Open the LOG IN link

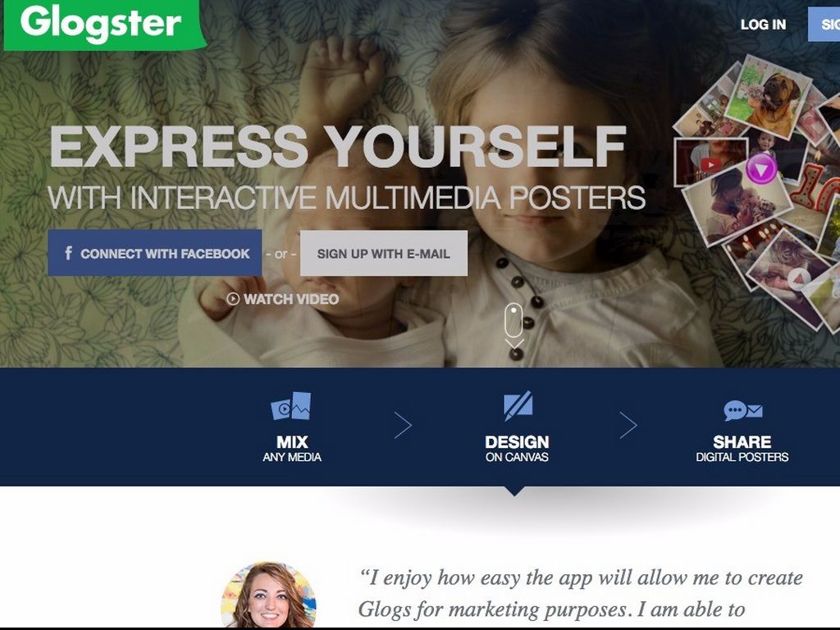[763, 25]
